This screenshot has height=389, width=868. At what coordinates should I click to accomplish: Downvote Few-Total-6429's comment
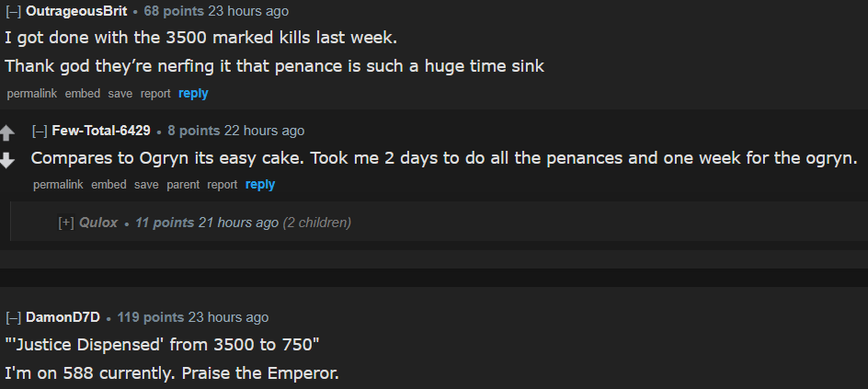[8, 160]
